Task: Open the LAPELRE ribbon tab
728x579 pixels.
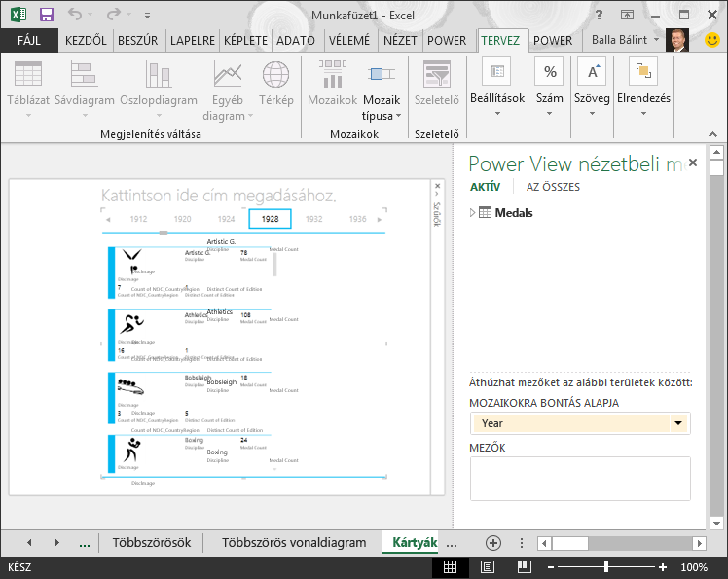Action: [x=192, y=41]
